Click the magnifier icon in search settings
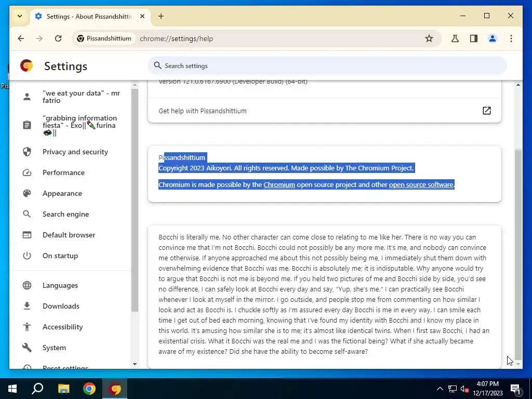532x399 pixels. (x=157, y=65)
